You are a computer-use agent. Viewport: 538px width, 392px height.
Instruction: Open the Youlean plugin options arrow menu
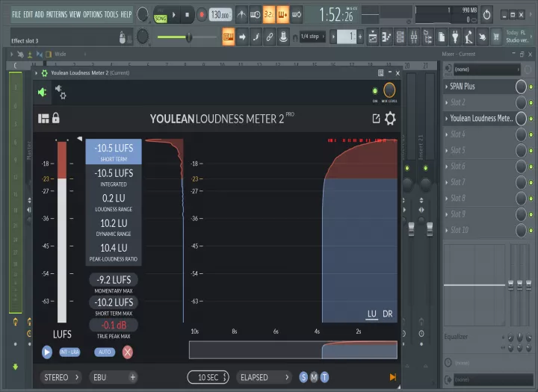click(37, 72)
